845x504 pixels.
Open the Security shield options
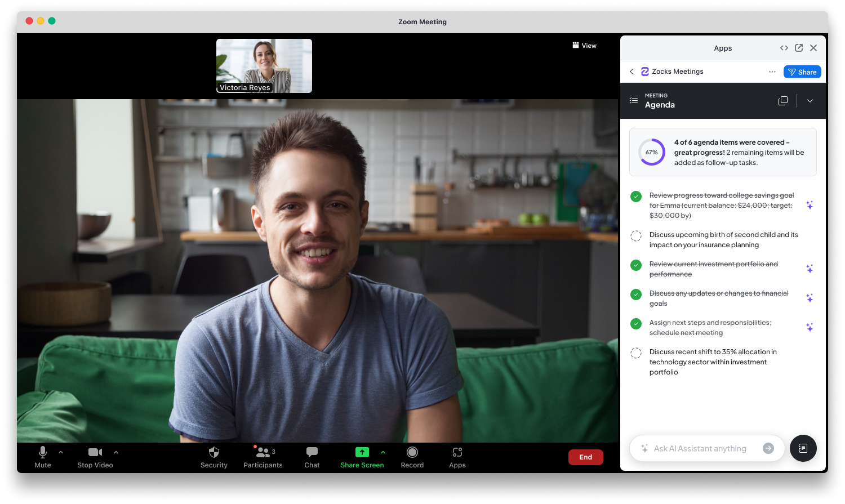pos(214,453)
